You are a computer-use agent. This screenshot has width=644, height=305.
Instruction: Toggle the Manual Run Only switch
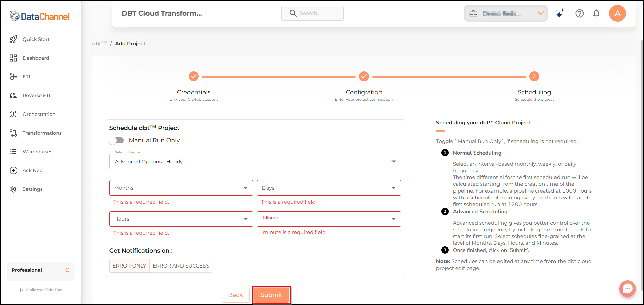[117, 140]
